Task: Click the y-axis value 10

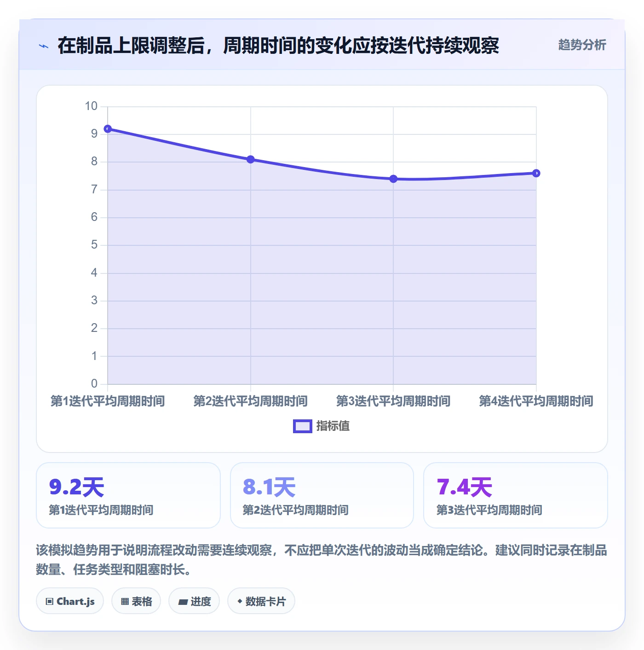Action: click(x=91, y=106)
